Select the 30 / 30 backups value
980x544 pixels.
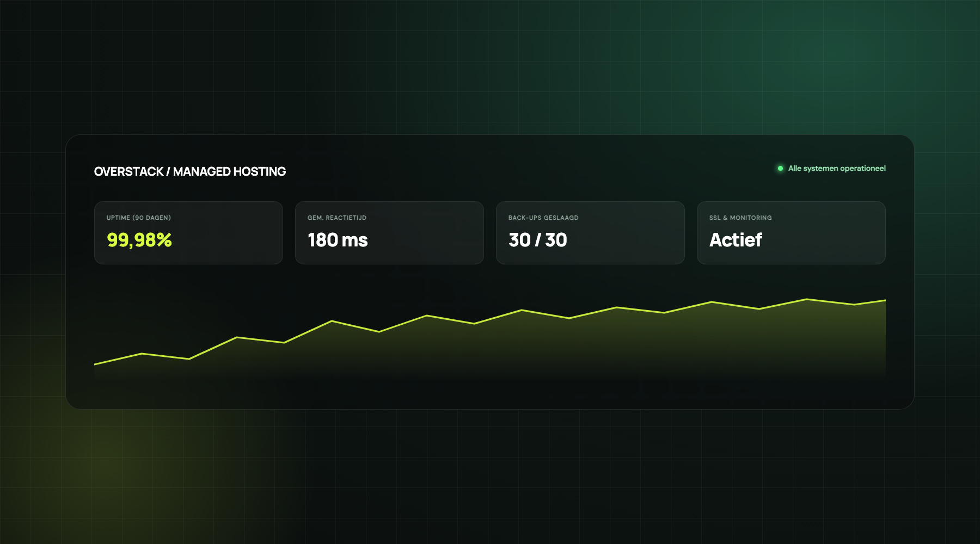538,240
